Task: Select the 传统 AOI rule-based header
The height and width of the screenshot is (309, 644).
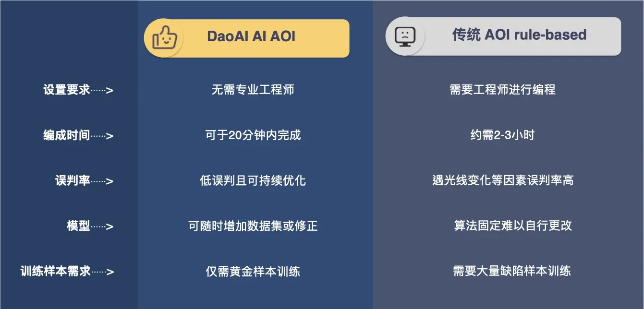Action: 503,36
